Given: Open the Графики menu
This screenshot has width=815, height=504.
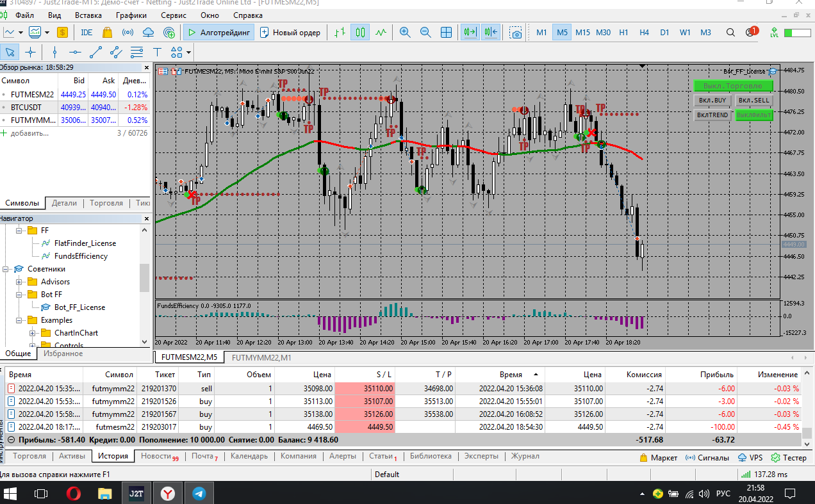Looking at the screenshot, I should [131, 15].
